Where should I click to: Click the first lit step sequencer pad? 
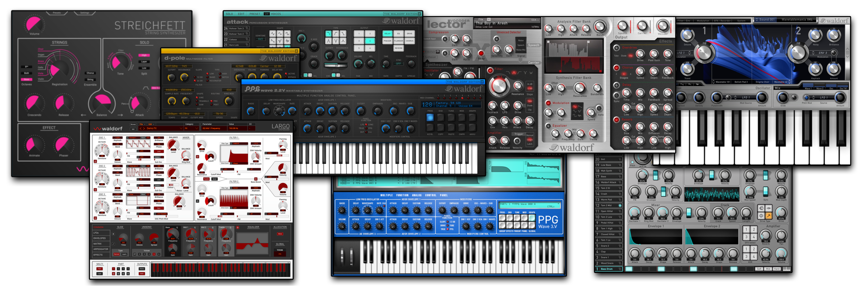click(629, 269)
